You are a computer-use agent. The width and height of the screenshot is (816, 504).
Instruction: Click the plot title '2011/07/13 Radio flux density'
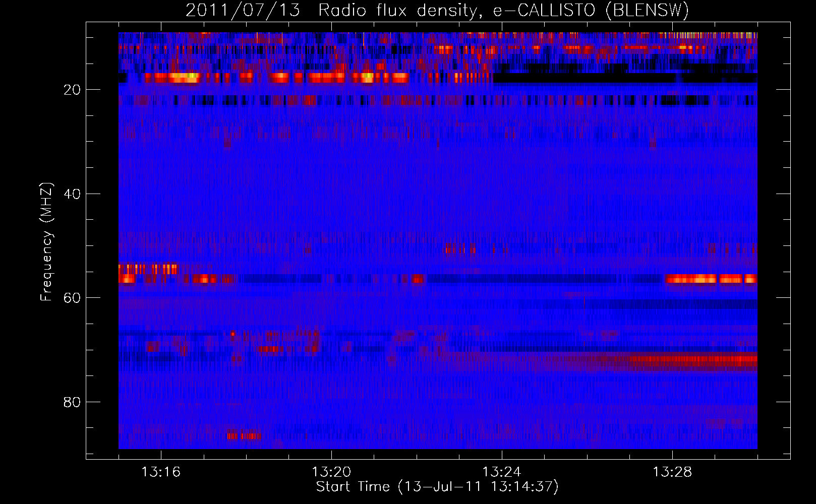point(437,10)
